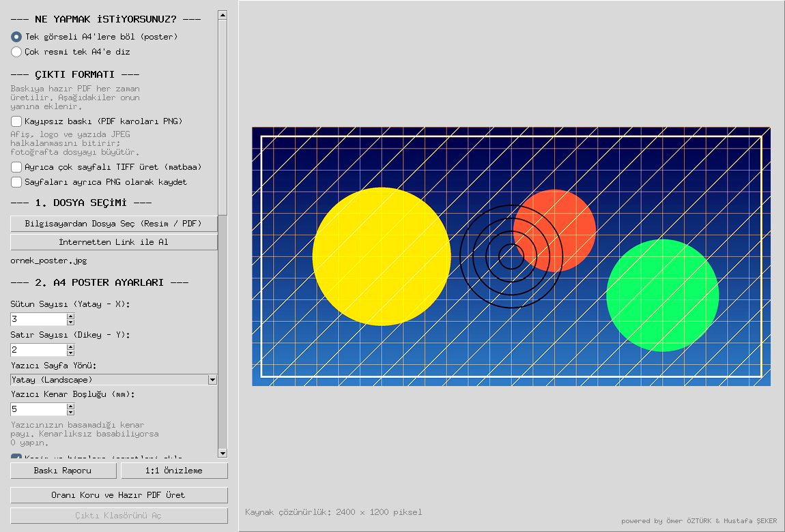Screen dimensions: 785x532
Task: Click into the Sütun Sayısı input field
Action: tap(38, 319)
